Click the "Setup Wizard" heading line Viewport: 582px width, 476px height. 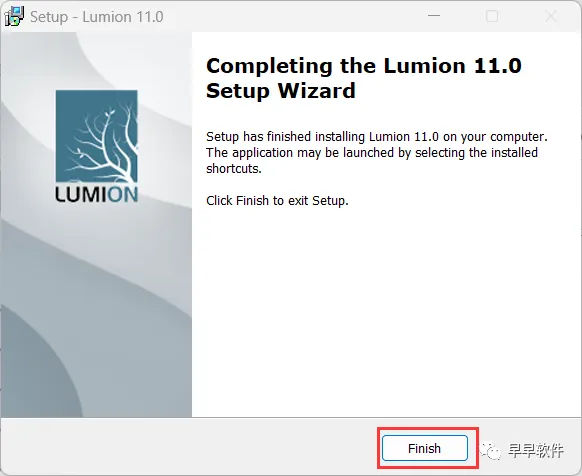(281, 91)
